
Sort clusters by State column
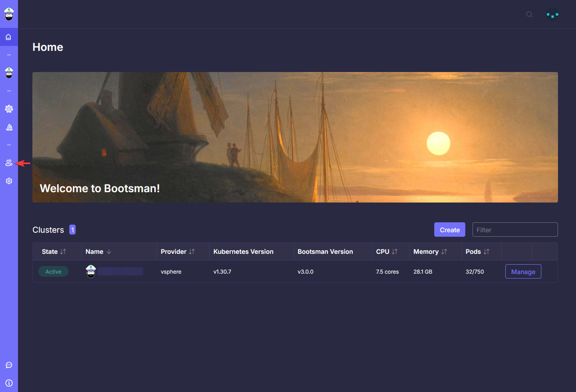pyautogui.click(x=63, y=252)
